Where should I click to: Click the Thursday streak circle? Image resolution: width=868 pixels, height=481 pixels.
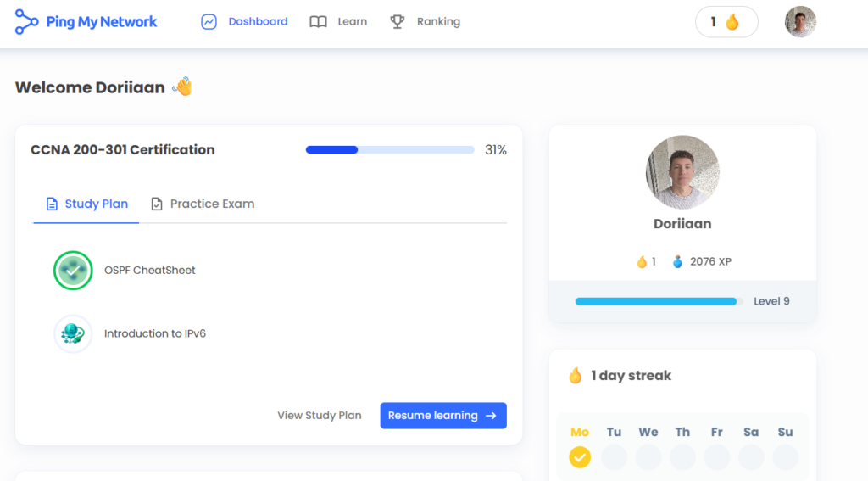[x=682, y=457]
